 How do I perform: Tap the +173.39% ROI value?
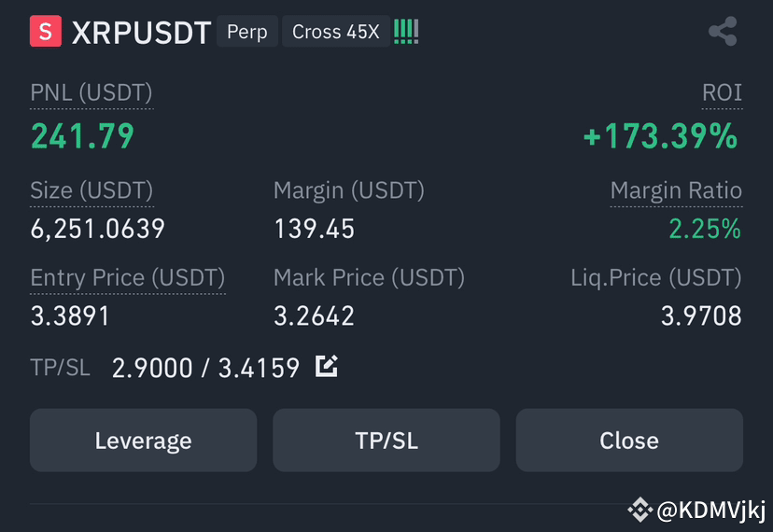[x=661, y=136]
